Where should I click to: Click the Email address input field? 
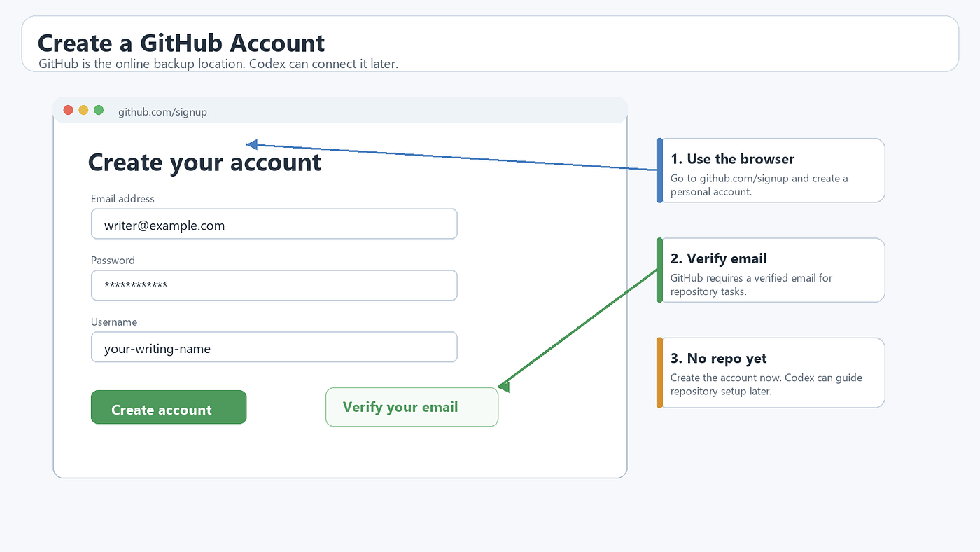coord(274,224)
